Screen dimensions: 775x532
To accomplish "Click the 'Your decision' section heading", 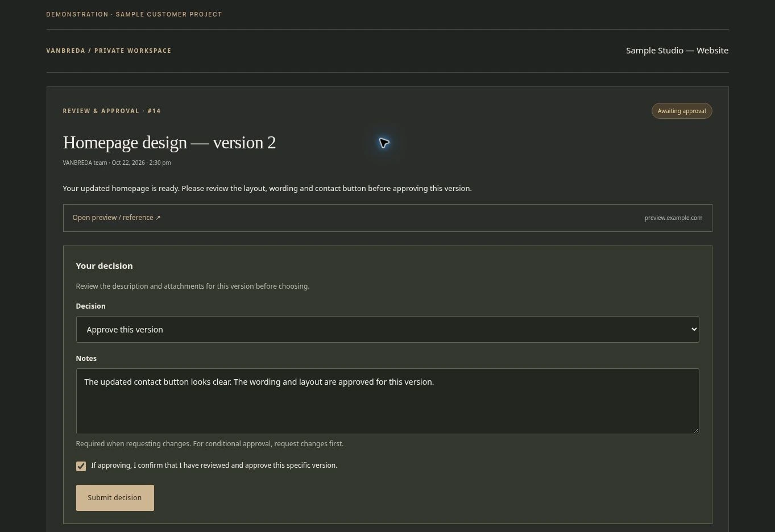I will 104,266.
